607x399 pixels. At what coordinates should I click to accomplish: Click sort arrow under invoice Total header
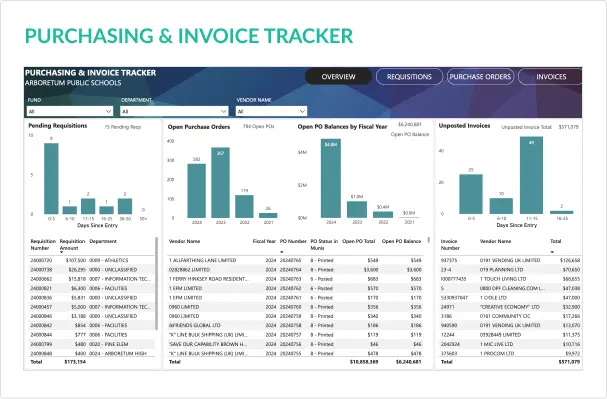tap(552, 252)
